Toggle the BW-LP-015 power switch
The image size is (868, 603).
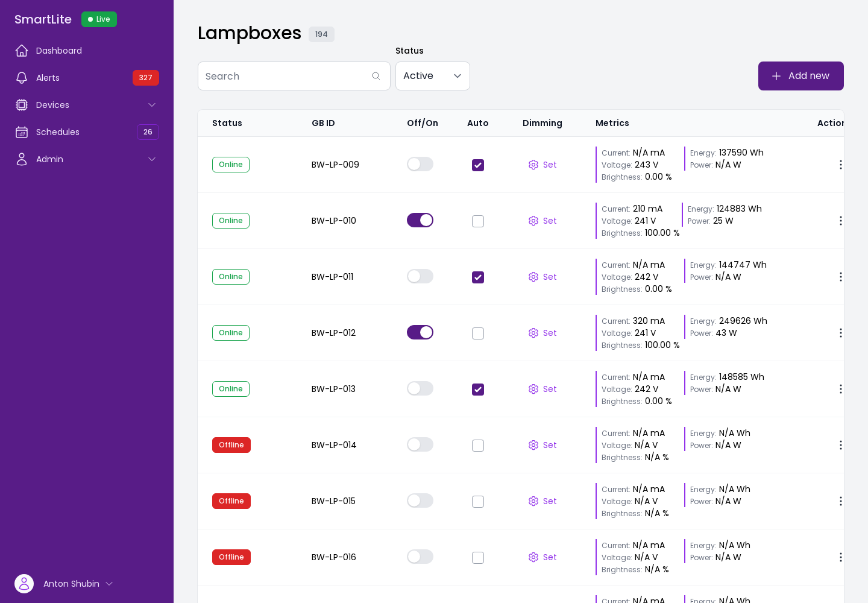tap(420, 500)
